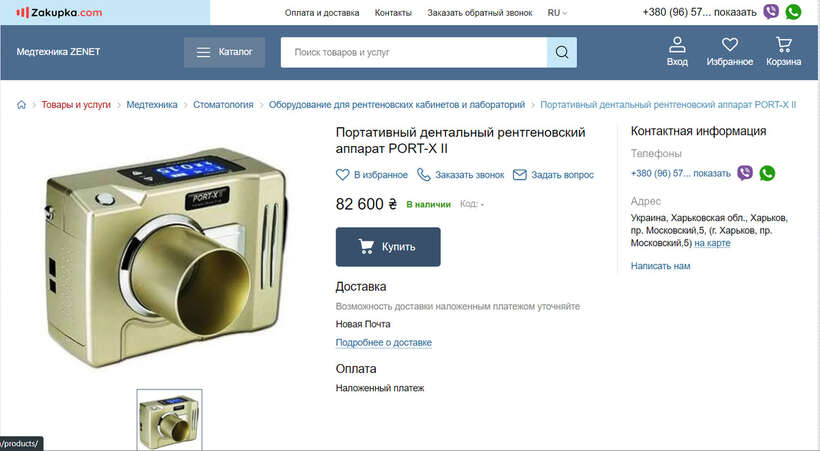Click the Viber icon under Контактная информация

click(745, 173)
